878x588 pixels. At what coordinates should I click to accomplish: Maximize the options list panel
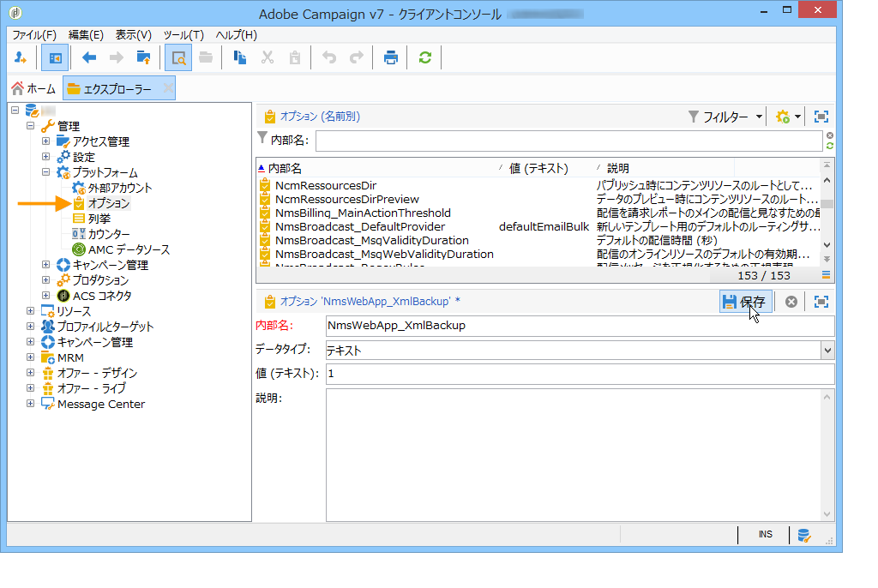point(821,117)
